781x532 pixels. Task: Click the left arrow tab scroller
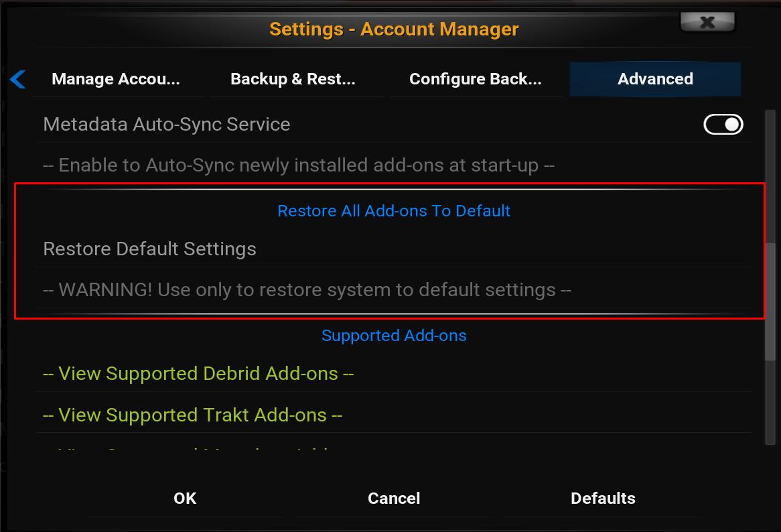(18, 79)
